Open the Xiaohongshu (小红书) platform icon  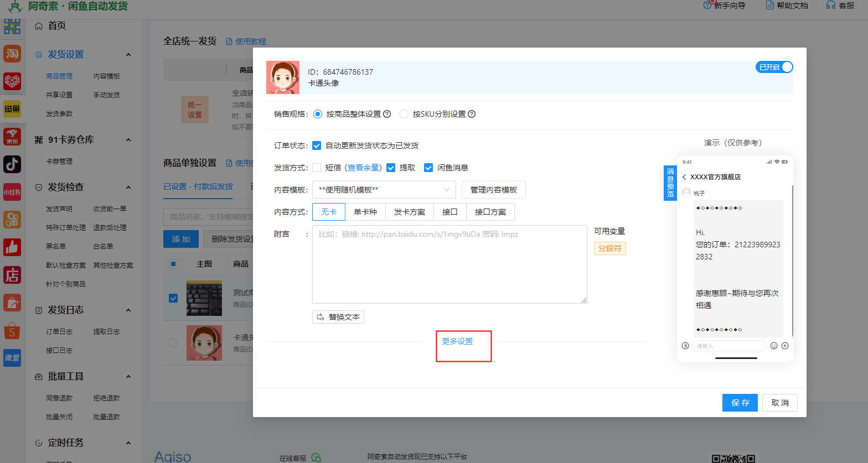click(x=12, y=192)
